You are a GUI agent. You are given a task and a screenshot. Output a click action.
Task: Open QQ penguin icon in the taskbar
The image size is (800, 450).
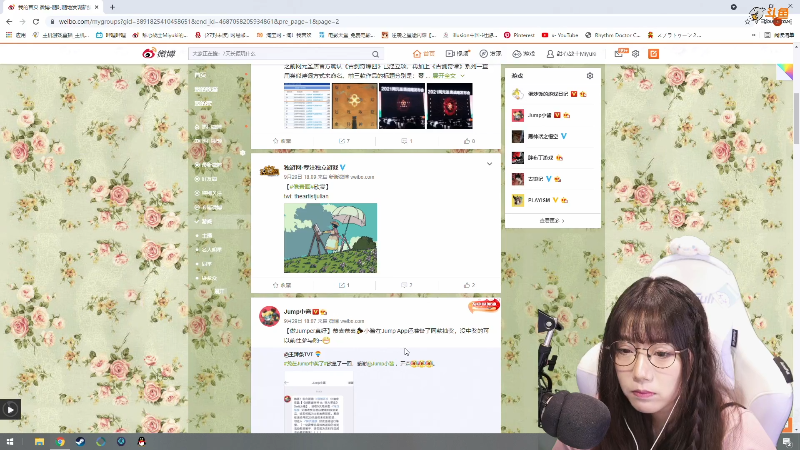pos(142,441)
